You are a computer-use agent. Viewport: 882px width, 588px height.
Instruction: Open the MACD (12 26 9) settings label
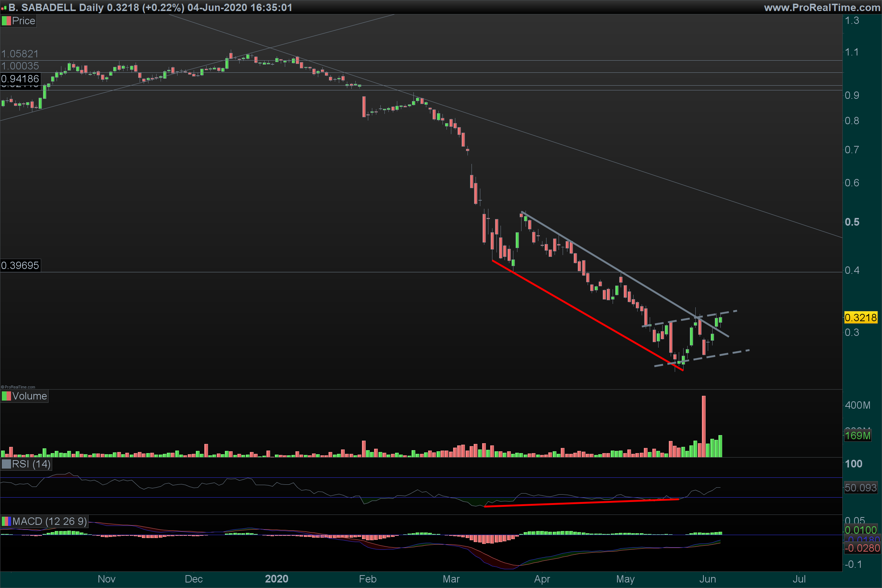coord(49,521)
